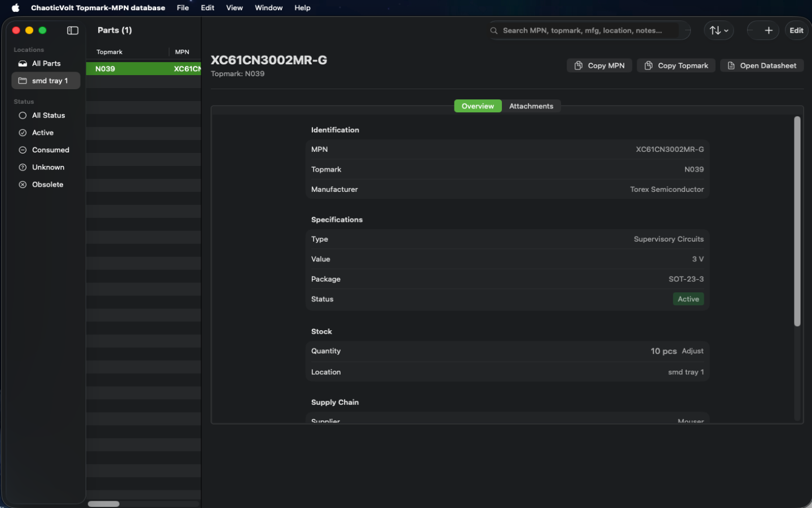This screenshot has height=508, width=812.
Task: Open the File menu
Action: (x=183, y=8)
